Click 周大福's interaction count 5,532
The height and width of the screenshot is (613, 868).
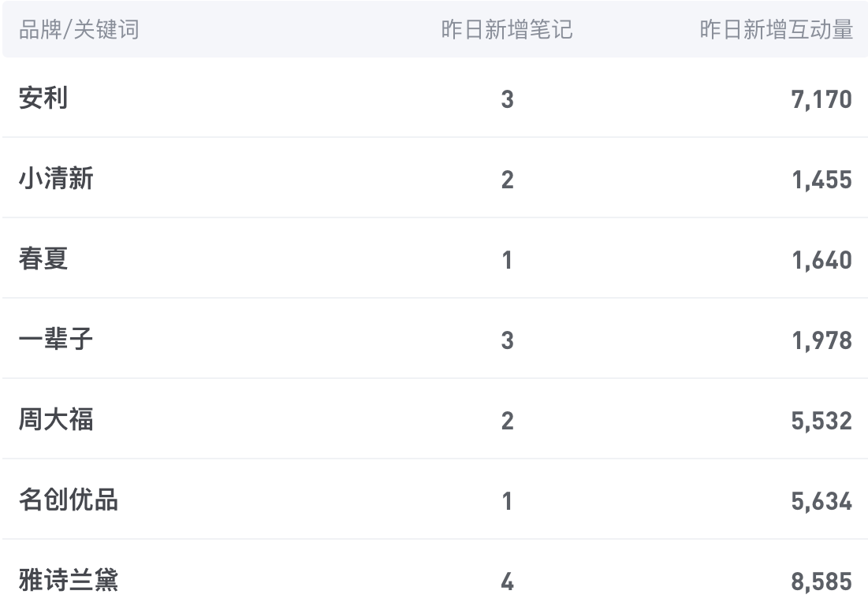click(821, 421)
